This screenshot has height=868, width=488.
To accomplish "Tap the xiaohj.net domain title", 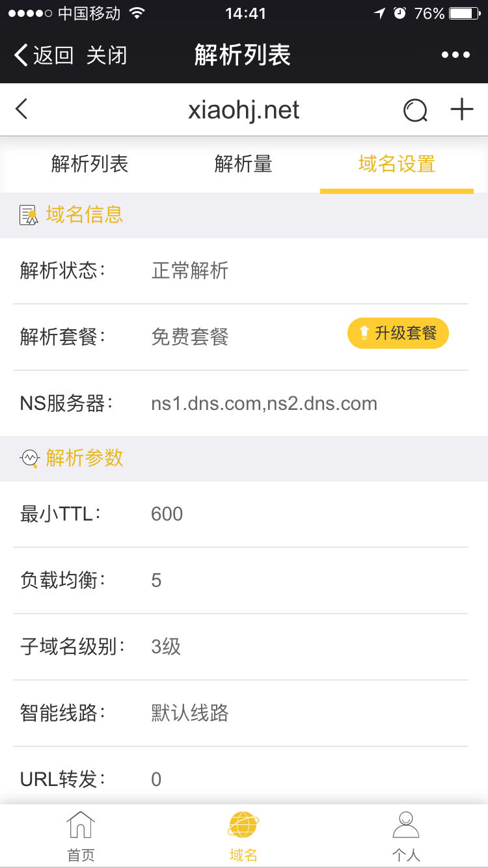I will click(243, 111).
